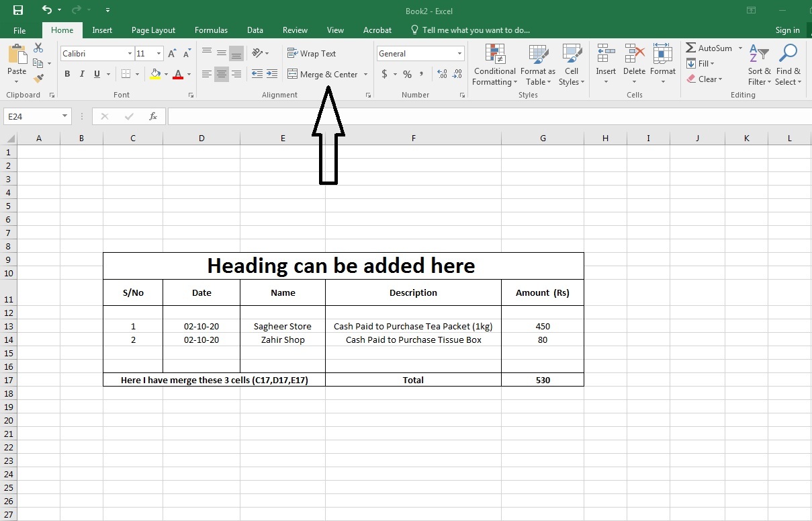Select the Center alignment toggle
Viewport: 812px width, 521px height.
[222, 74]
